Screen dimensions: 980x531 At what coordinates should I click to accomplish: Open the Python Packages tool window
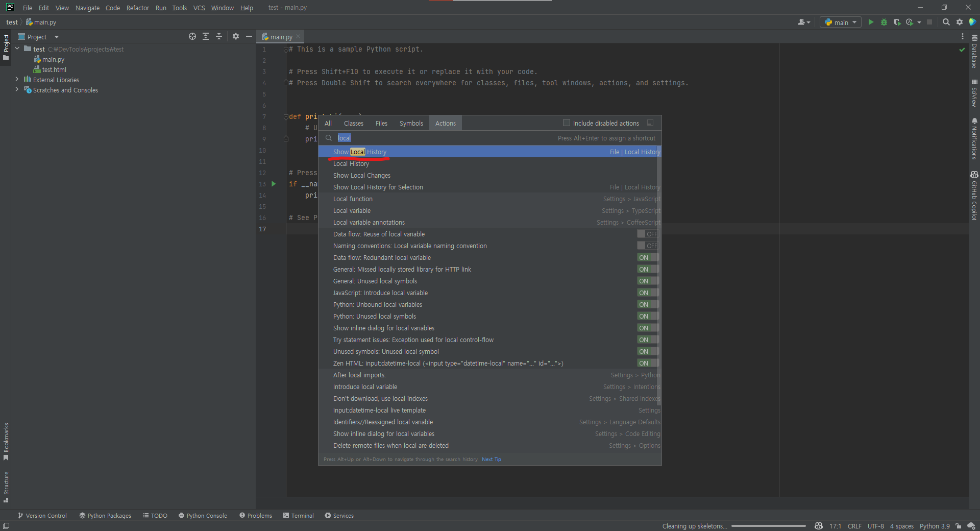click(x=105, y=516)
